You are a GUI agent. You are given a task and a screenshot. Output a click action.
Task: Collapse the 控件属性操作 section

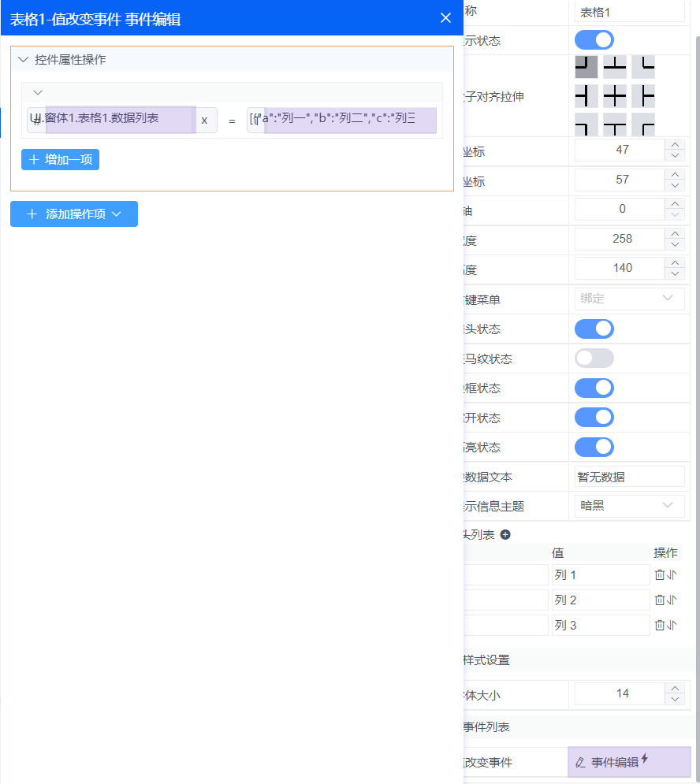click(x=23, y=58)
